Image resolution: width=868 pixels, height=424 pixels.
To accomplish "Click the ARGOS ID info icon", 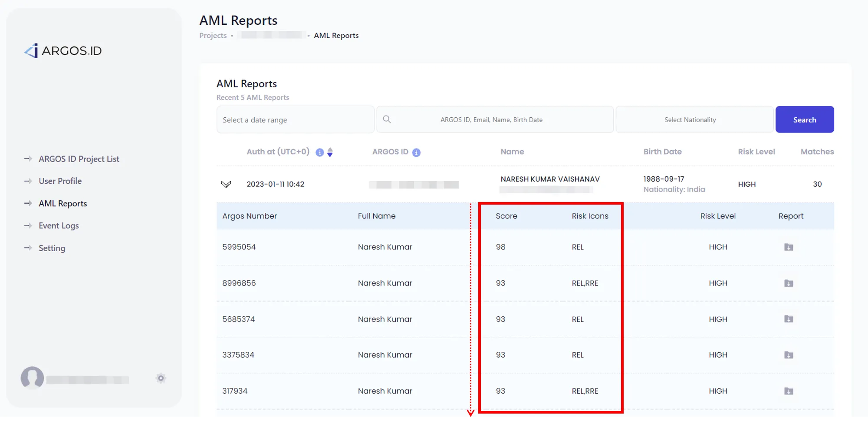I will pyautogui.click(x=416, y=152).
